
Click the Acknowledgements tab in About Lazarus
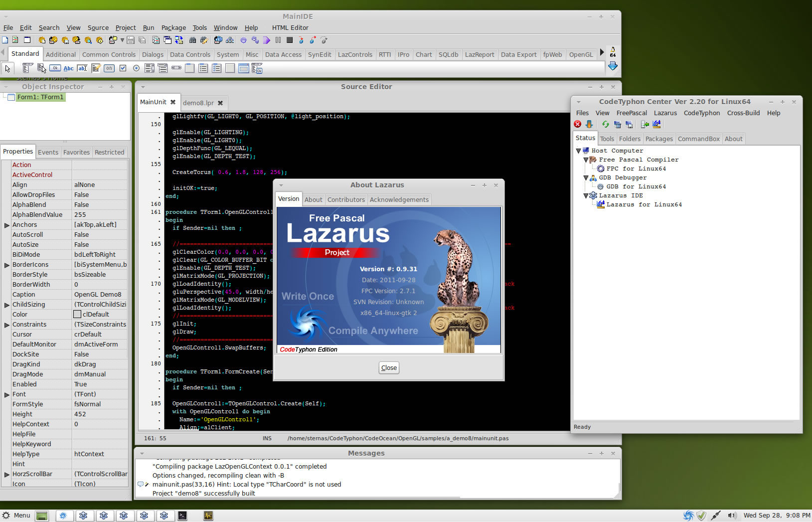(399, 199)
